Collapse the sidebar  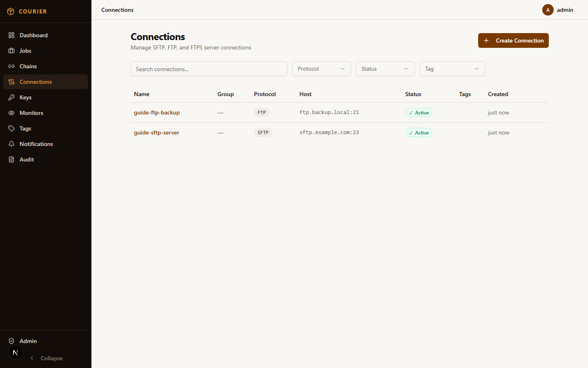[46, 358]
